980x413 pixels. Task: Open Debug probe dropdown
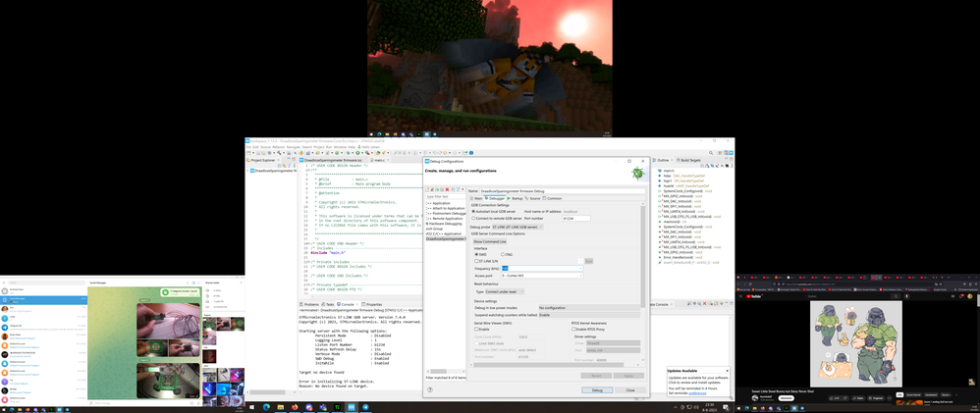(517, 227)
